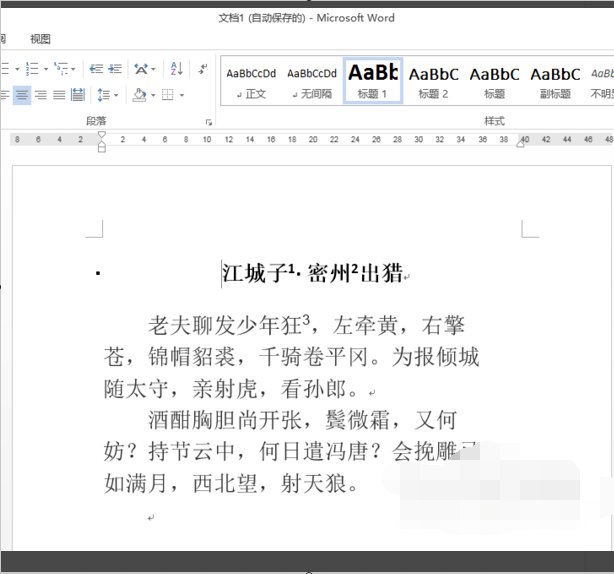Viewport: 614px width, 574px height.
Task: Apply the 无间隔 style
Action: tap(312, 83)
